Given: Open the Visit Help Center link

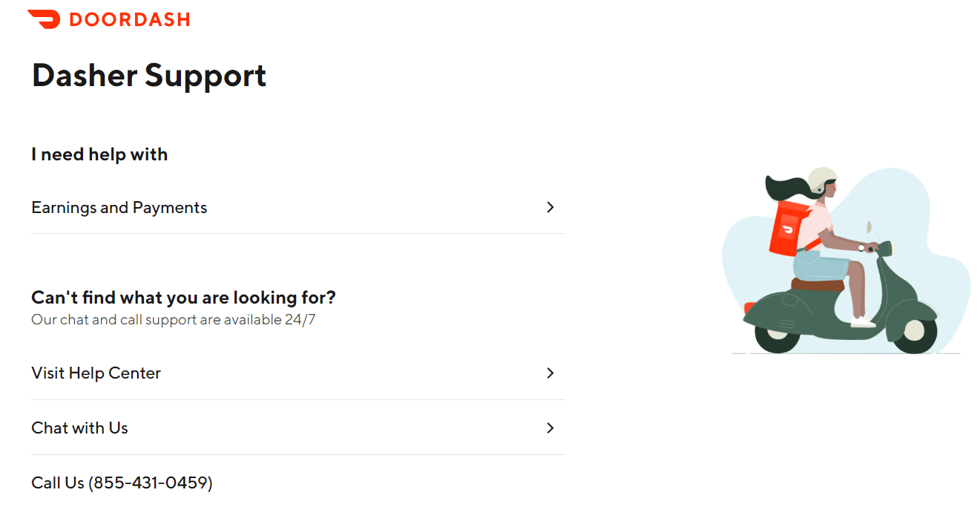Looking at the screenshot, I should point(297,373).
